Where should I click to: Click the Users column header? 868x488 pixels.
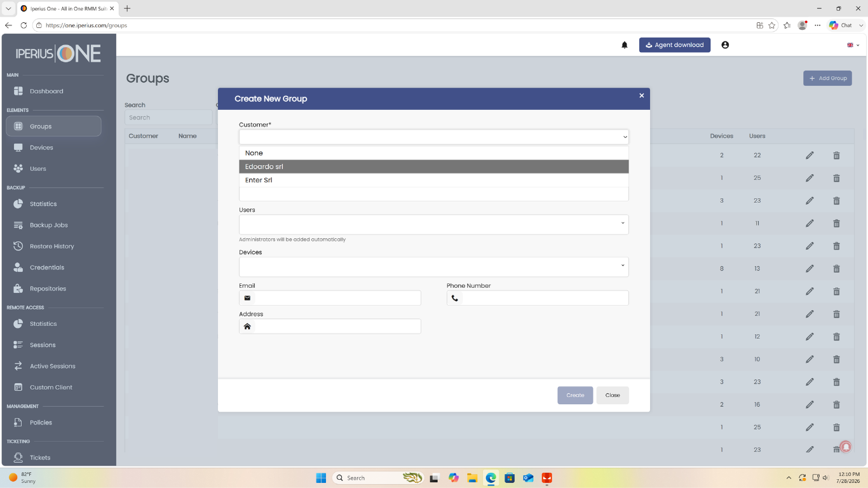click(757, 136)
